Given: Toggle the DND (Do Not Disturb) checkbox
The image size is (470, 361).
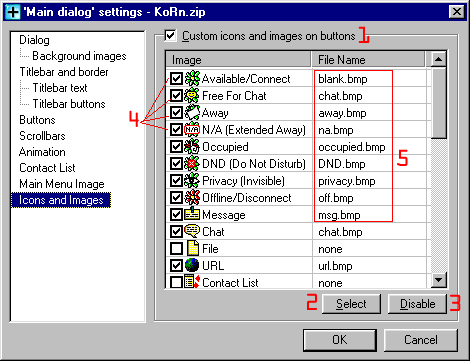Looking at the screenshot, I should 176,164.
